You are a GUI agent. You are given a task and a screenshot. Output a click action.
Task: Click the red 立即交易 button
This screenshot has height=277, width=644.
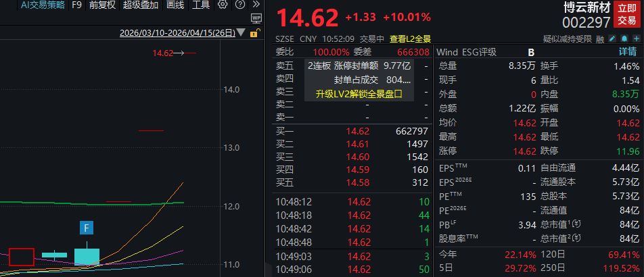[627, 14]
